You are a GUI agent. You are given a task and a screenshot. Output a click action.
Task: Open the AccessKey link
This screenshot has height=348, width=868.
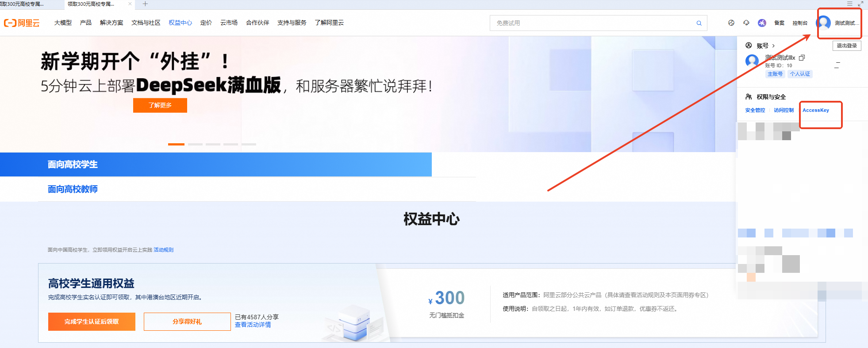(x=816, y=110)
